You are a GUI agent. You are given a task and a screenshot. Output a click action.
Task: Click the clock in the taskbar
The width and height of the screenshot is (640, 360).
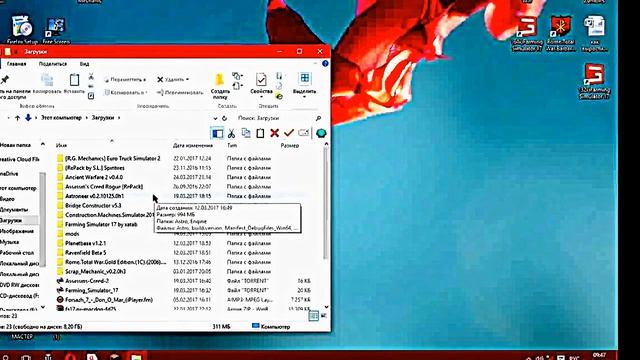coord(599,356)
